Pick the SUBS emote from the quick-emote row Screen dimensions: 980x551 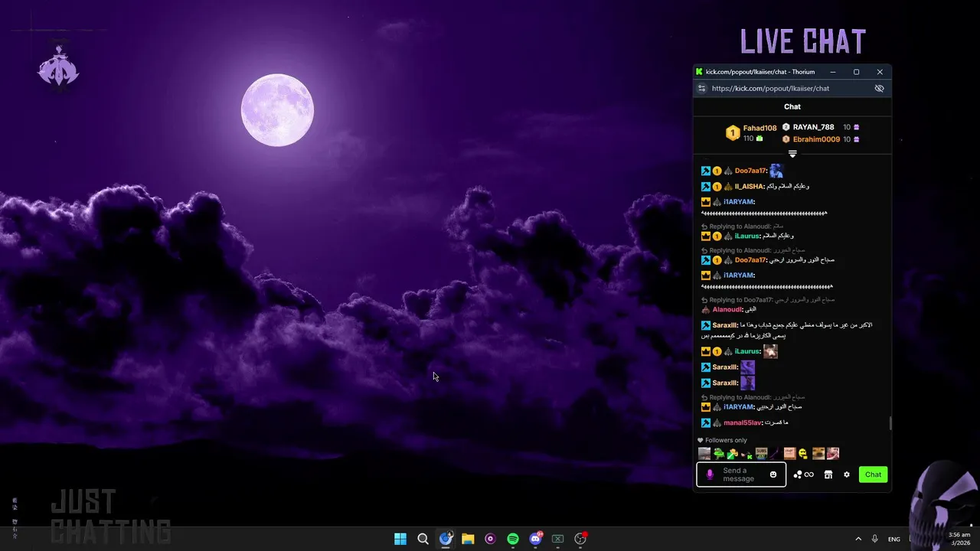point(761,454)
